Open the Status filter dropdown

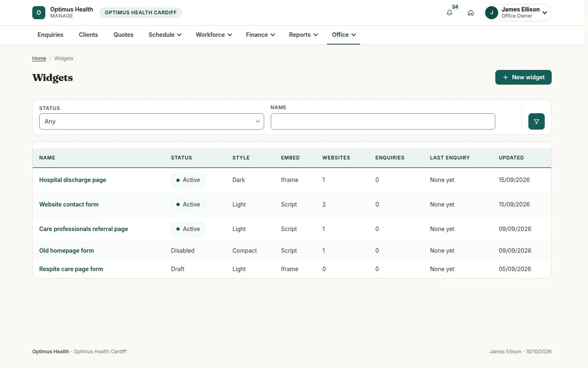(151, 121)
